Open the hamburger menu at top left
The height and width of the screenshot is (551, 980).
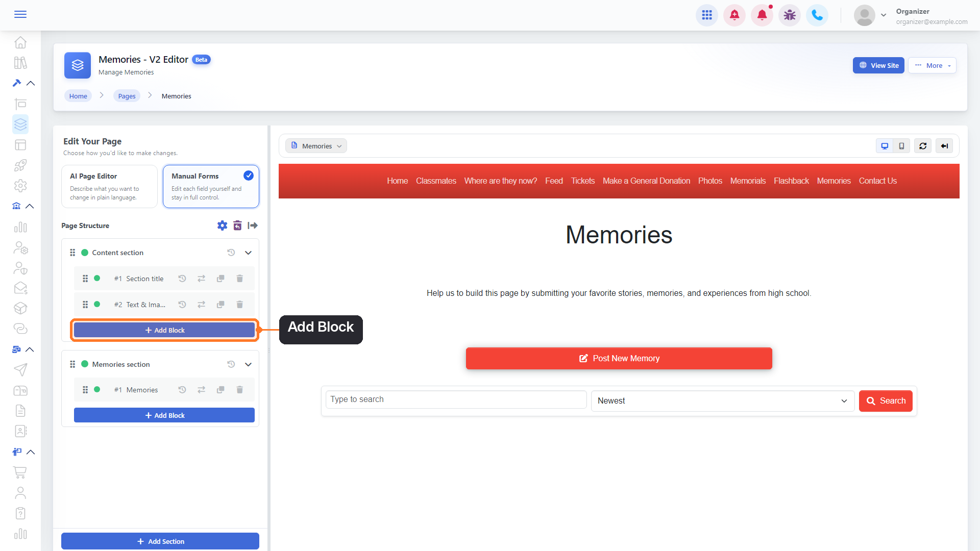click(x=20, y=14)
